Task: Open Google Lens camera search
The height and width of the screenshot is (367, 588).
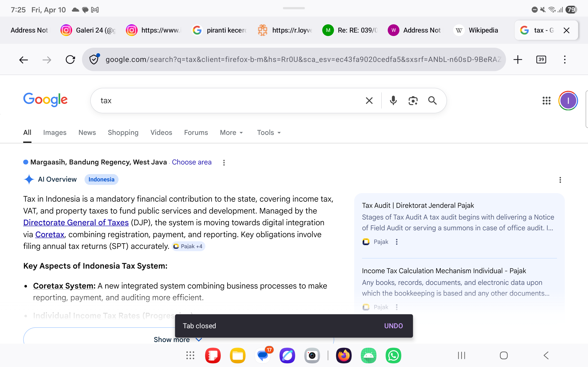Action: 413,100
